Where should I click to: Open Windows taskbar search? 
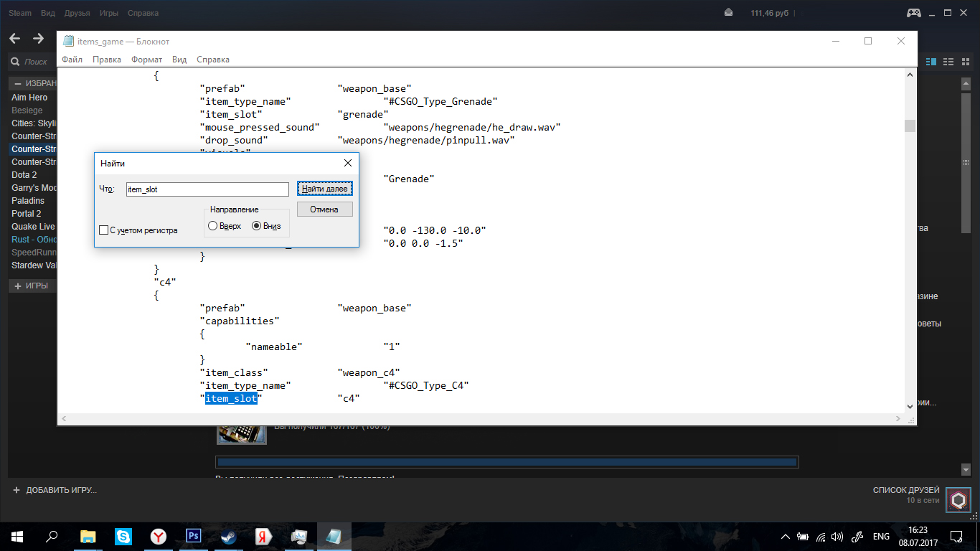(x=52, y=536)
